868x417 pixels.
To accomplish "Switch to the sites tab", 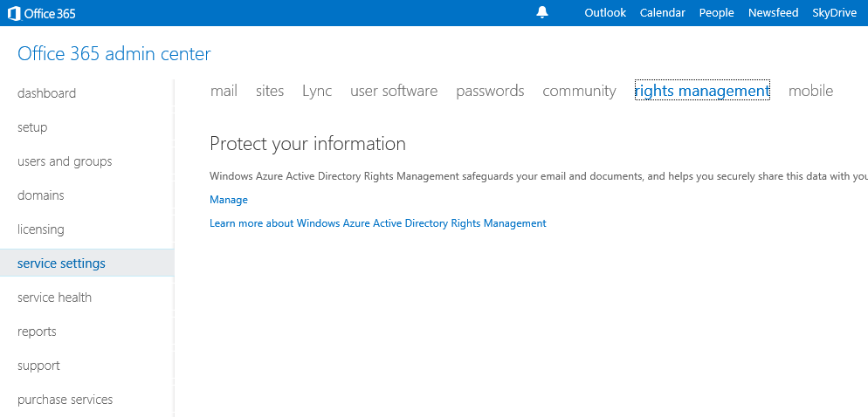I will [270, 91].
